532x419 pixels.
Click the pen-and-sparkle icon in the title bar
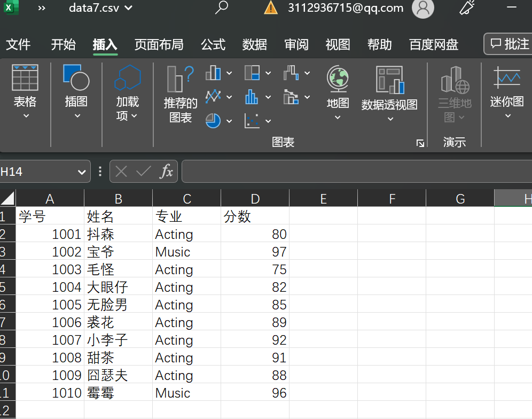click(467, 7)
